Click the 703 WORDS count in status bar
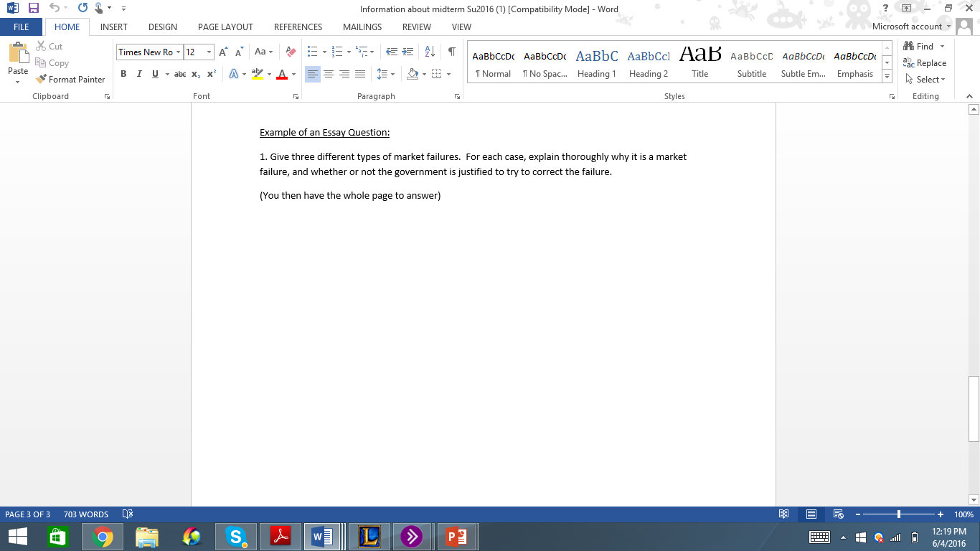 [86, 514]
